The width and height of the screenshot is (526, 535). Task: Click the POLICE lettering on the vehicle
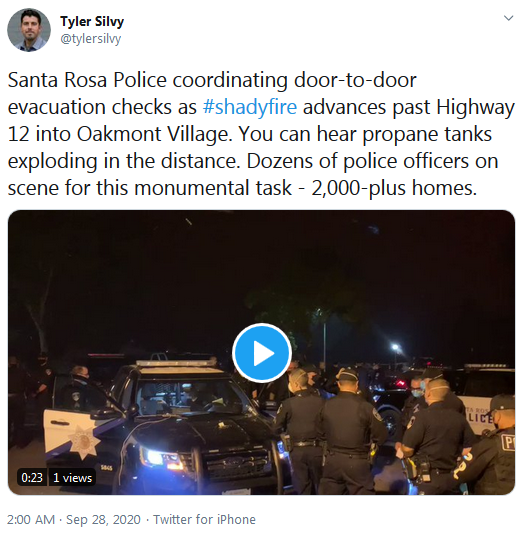tap(480, 417)
